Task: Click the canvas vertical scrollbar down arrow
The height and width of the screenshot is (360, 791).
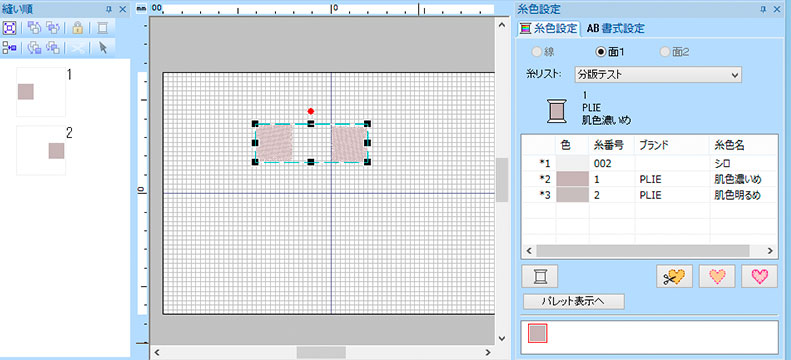Action: (501, 338)
